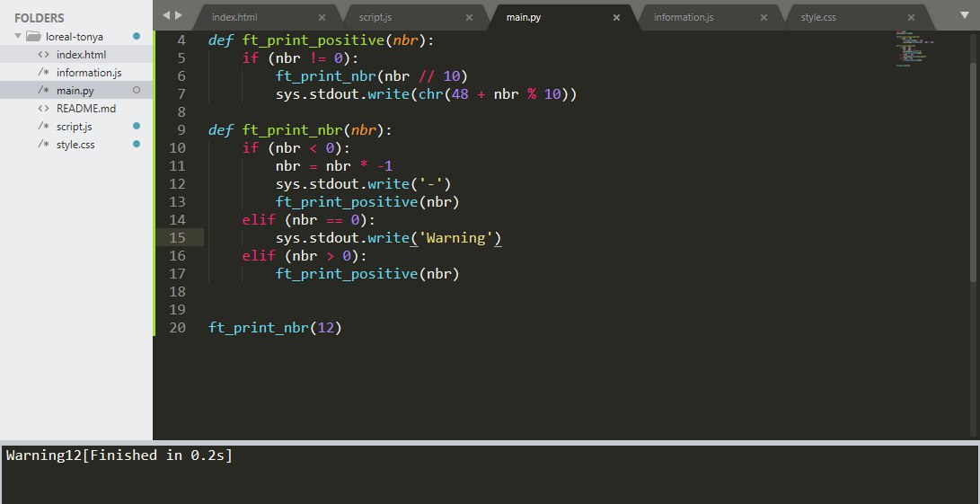Viewport: 980px width, 504px height.
Task: Click the elif (nbr == 0) line
Action: point(309,220)
